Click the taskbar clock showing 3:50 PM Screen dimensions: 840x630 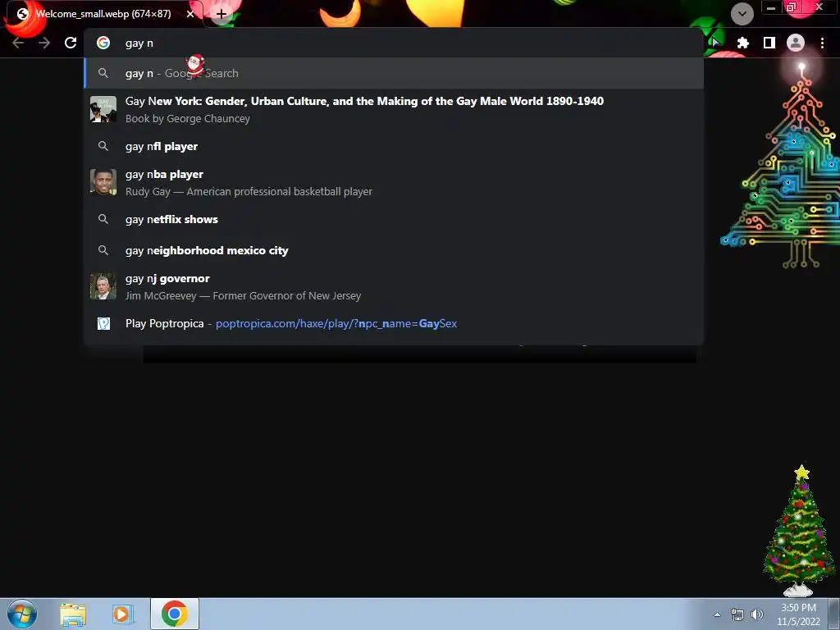(x=799, y=614)
